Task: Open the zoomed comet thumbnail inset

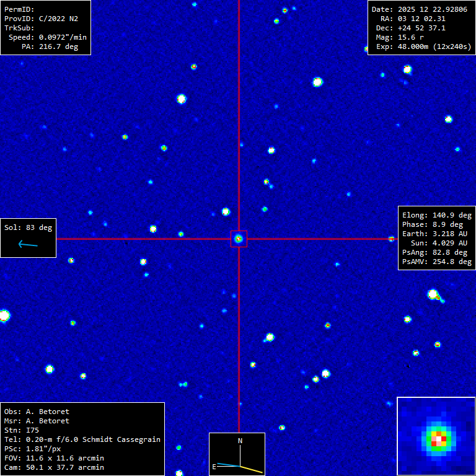Action: click(x=436, y=436)
